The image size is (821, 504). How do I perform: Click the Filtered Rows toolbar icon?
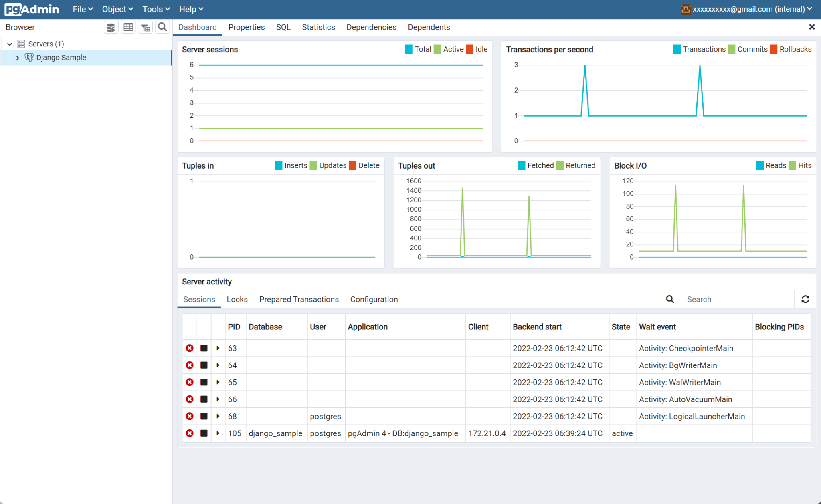(146, 27)
